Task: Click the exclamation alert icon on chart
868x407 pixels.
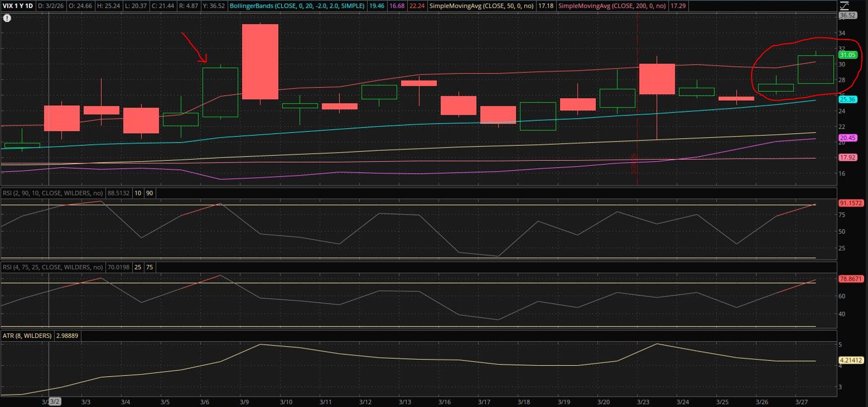Action: click(x=7, y=18)
